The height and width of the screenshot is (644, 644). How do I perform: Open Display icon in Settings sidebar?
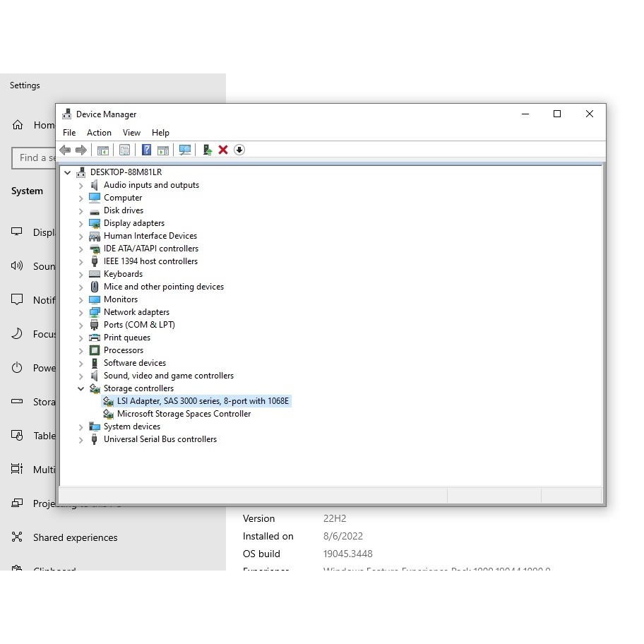17,232
